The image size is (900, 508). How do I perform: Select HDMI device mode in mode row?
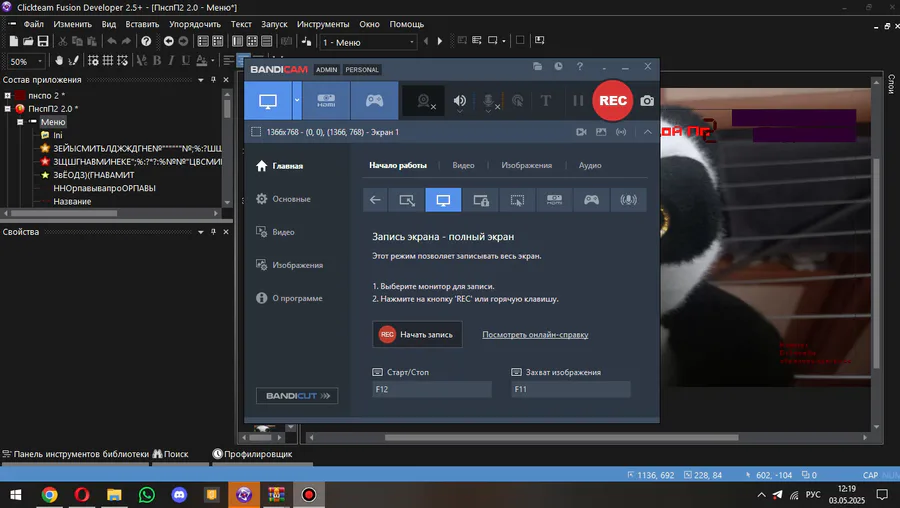pyautogui.click(x=554, y=200)
